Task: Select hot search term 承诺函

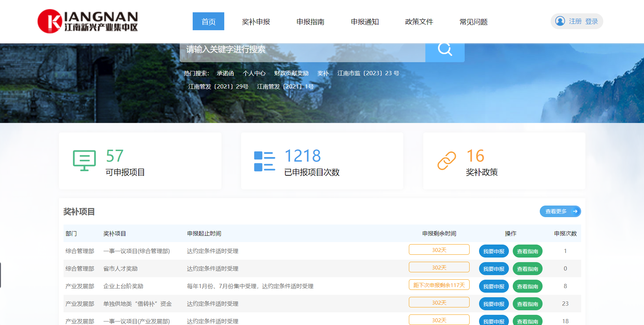Action: (225, 73)
